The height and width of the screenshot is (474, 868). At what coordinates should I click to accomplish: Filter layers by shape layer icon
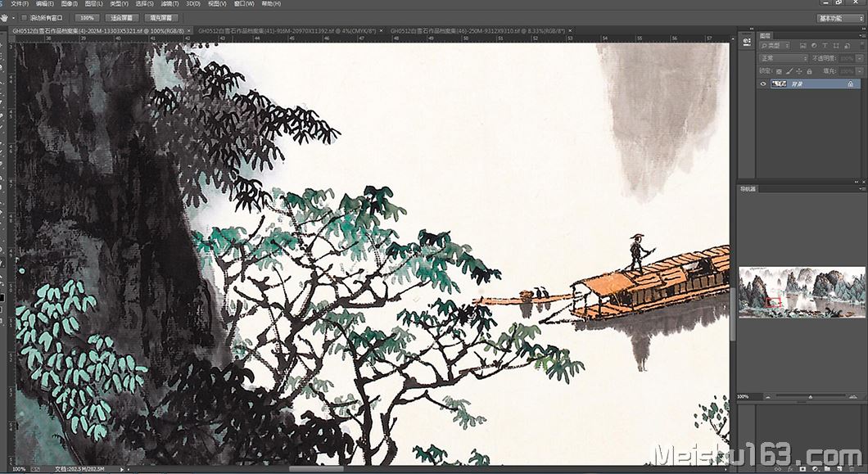point(835,45)
